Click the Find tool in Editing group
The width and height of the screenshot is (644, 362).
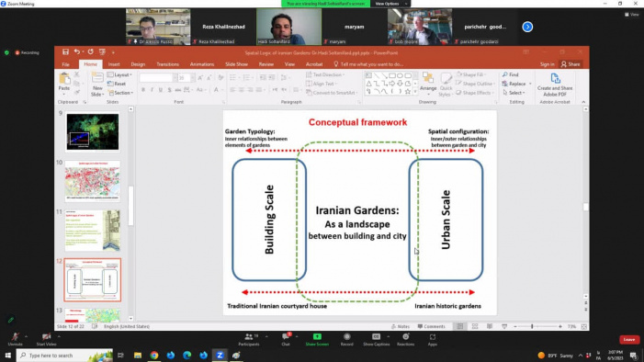[x=510, y=74]
